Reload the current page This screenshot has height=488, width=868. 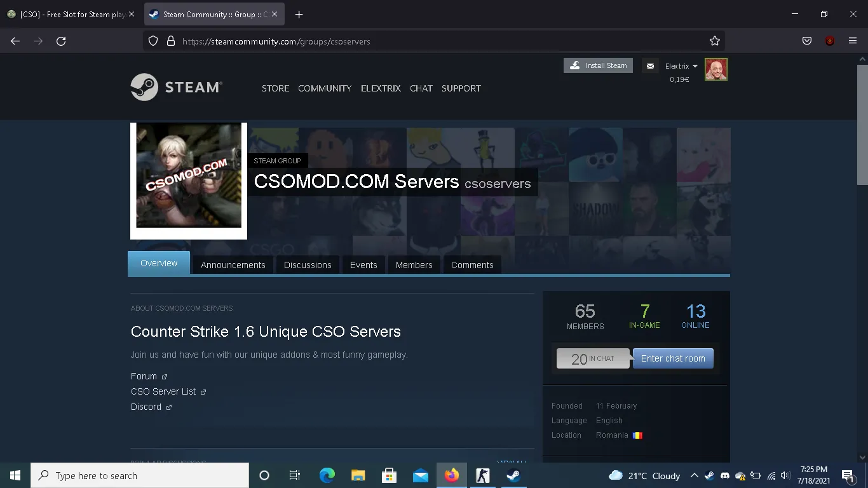point(61,41)
